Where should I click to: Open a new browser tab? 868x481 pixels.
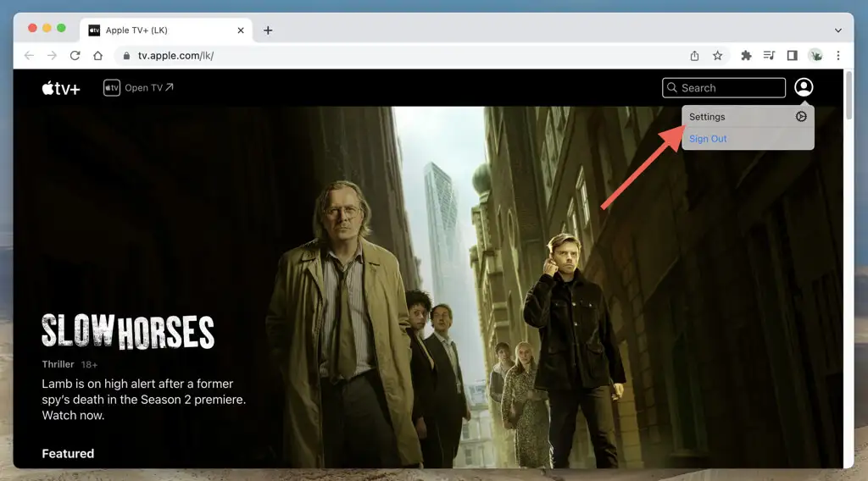(x=268, y=30)
